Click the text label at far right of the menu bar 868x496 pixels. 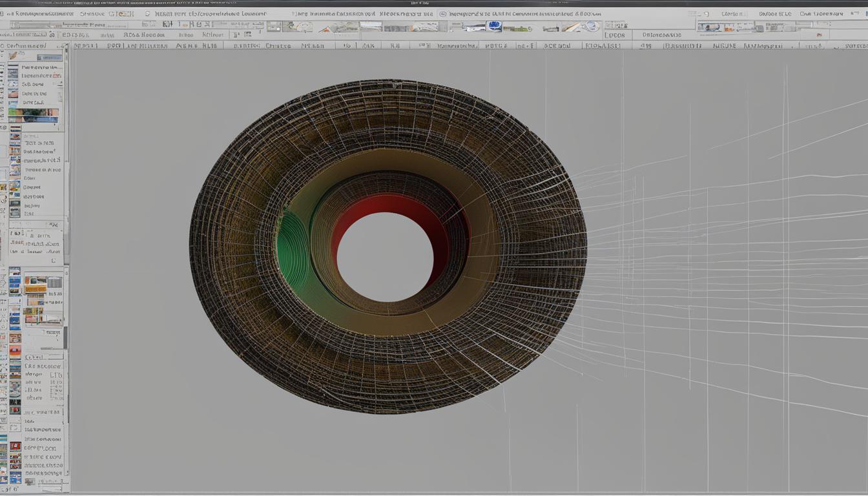point(821,14)
